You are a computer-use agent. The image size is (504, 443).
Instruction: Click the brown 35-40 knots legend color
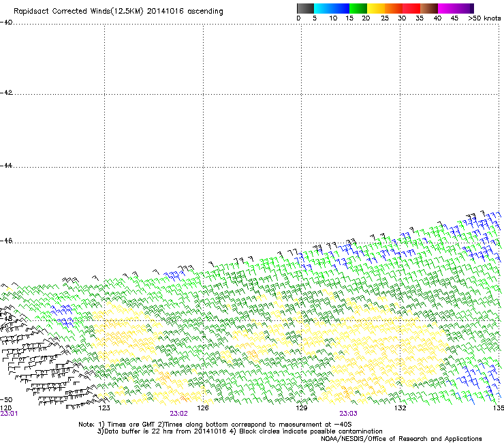coord(429,8)
